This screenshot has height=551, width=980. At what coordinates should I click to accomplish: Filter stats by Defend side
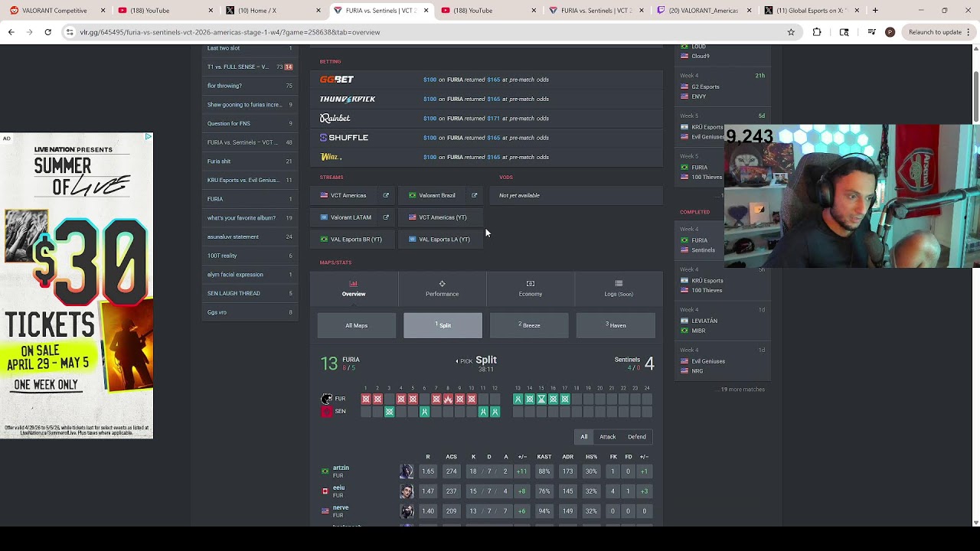(637, 437)
